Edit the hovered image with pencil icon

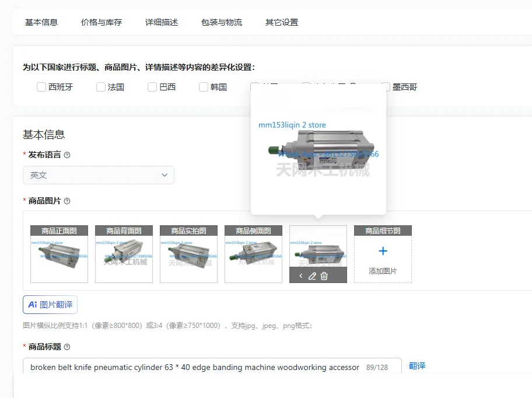[x=312, y=276]
